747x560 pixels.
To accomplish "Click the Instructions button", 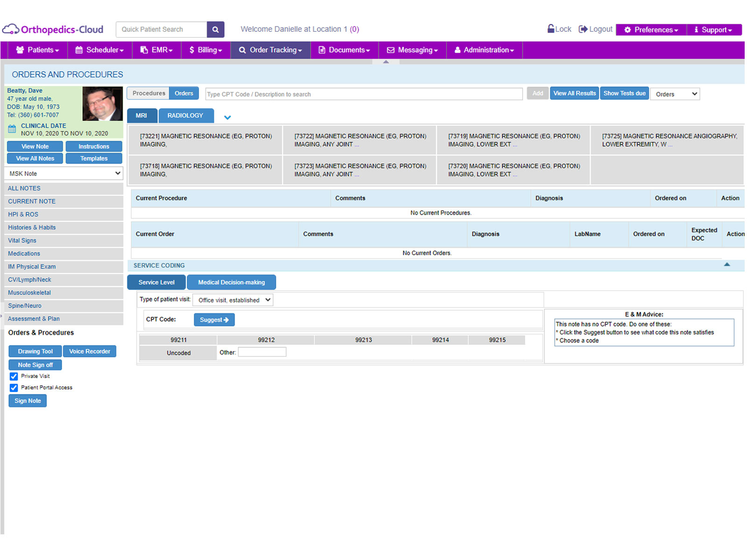I will point(94,147).
